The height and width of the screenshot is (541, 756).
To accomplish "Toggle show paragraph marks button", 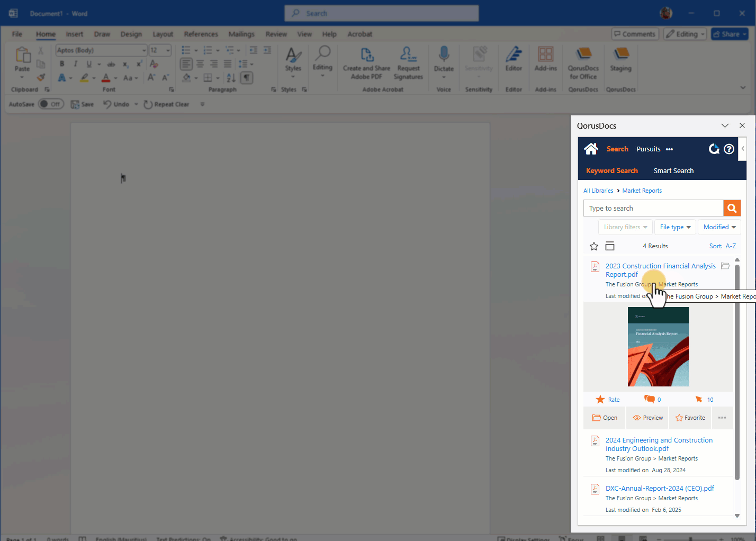I will tap(247, 78).
